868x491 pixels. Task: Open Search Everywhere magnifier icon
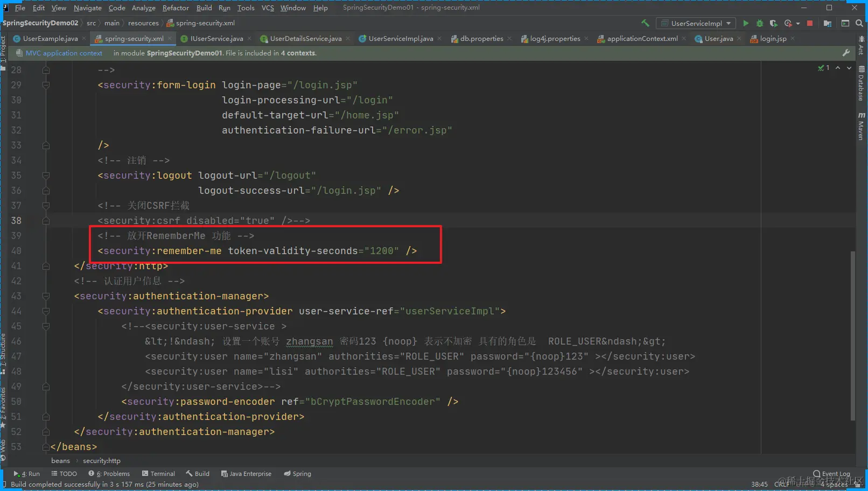point(859,23)
